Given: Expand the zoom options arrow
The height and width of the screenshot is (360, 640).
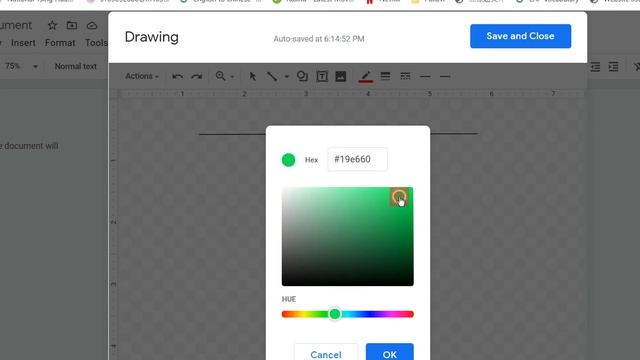Looking at the screenshot, I should click(232, 77).
